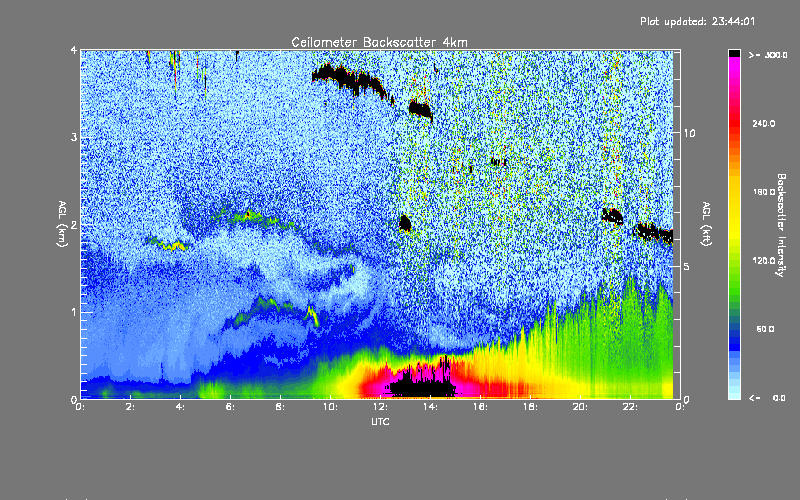The image size is (800, 500).
Task: Click the "4:" UTC hour tick
Action: 181,407
